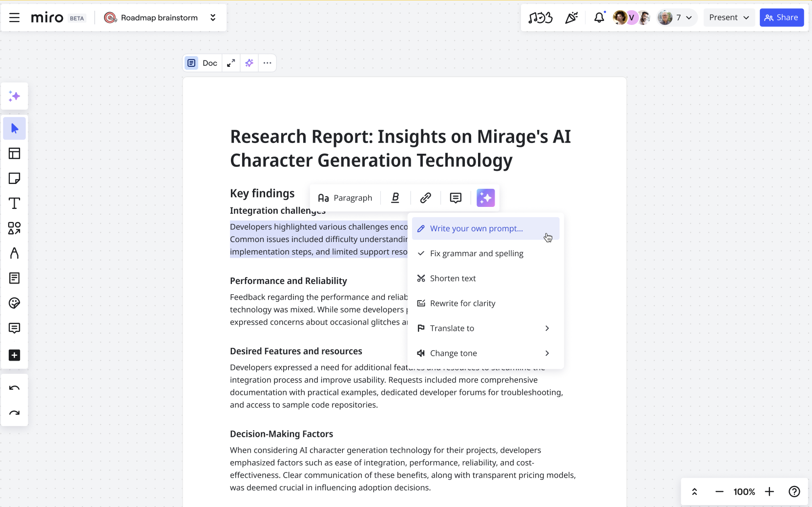The image size is (812, 507).
Task: Select the Text tool
Action: click(x=15, y=203)
